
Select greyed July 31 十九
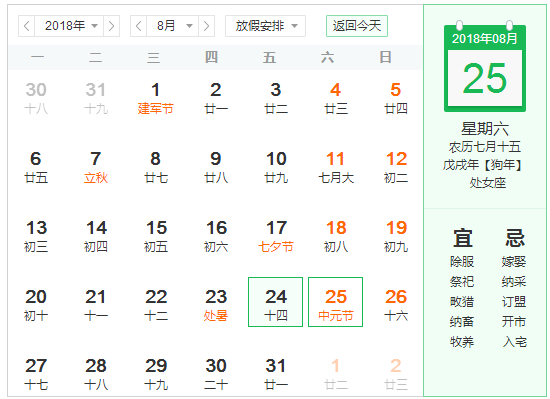pyautogui.click(x=96, y=98)
